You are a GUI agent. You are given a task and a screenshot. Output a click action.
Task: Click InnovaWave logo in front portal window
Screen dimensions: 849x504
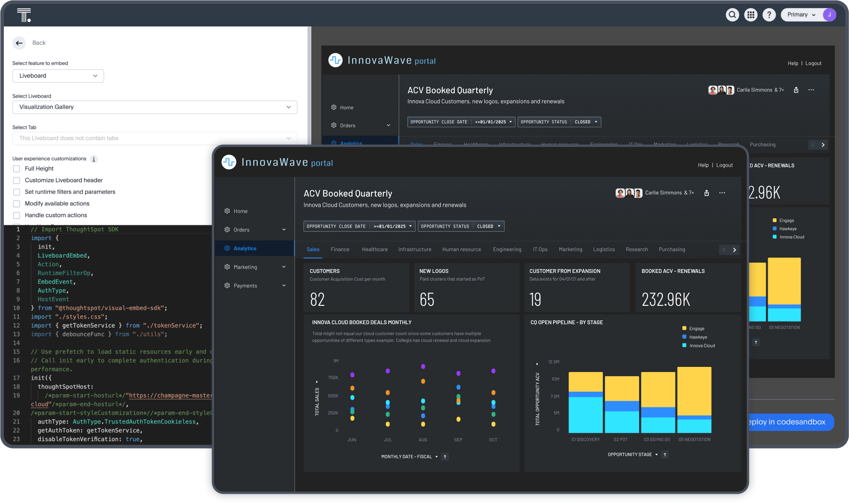[229, 162]
